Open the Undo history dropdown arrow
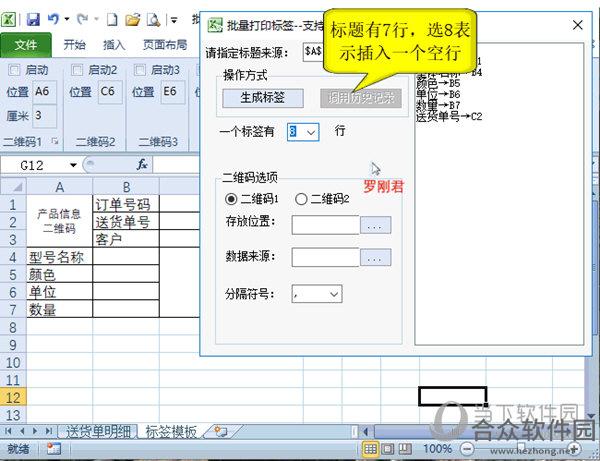Screen dimensions: 600x461 pyautogui.click(x=67, y=19)
